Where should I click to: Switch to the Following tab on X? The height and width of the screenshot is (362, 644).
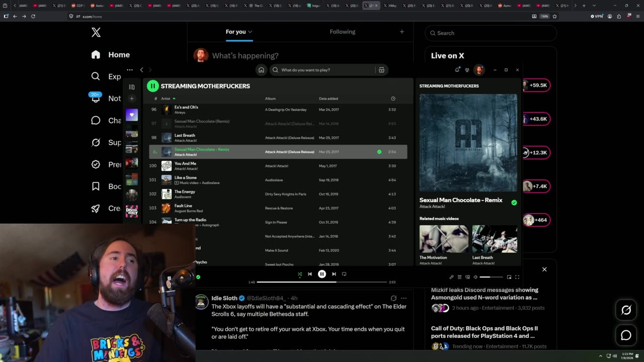pyautogui.click(x=343, y=32)
